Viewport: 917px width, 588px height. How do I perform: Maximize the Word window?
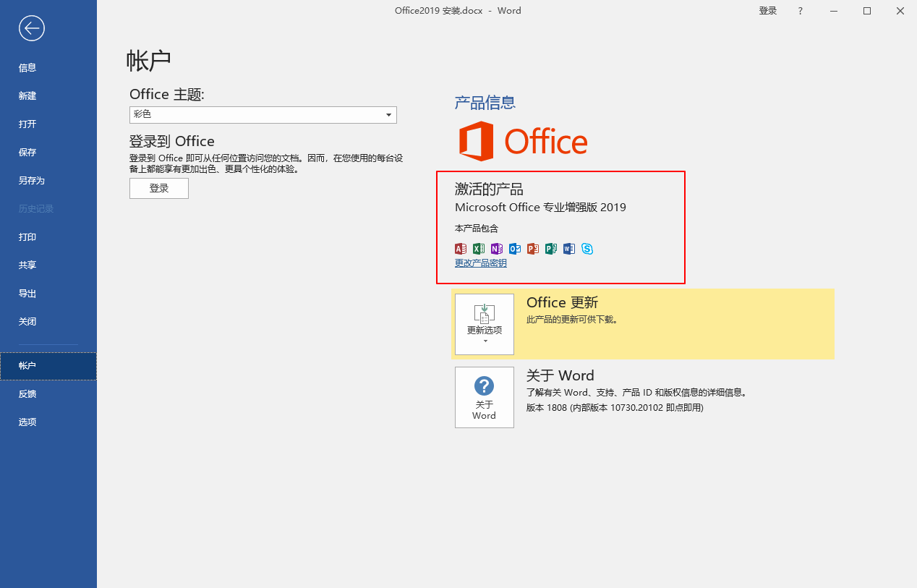point(867,11)
